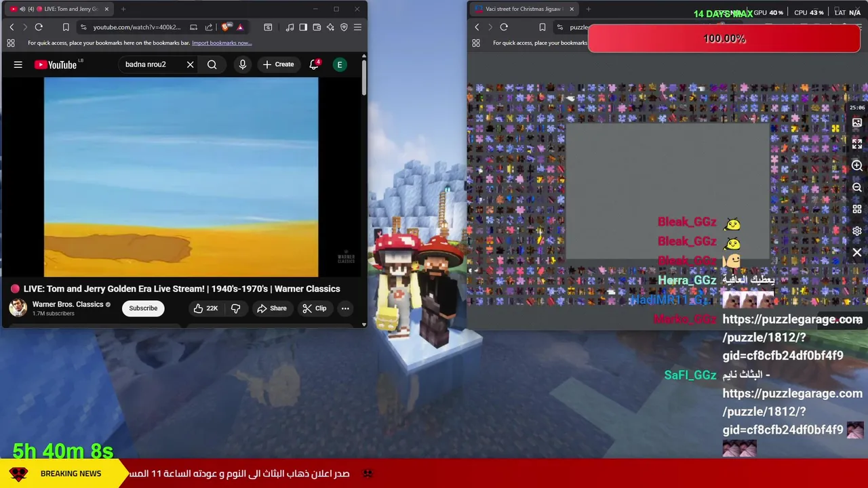Show the puzzle preview image
Viewport: 868px width, 488px height.
(x=857, y=123)
